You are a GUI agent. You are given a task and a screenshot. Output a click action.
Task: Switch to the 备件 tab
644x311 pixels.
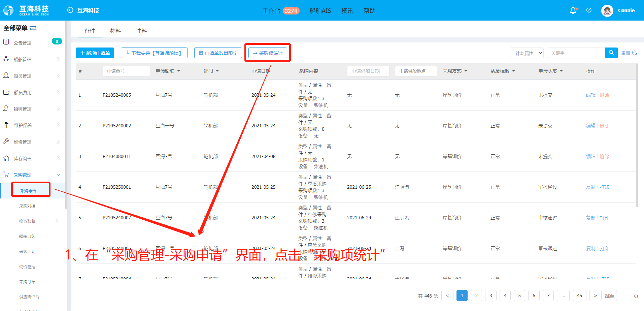tap(90, 31)
